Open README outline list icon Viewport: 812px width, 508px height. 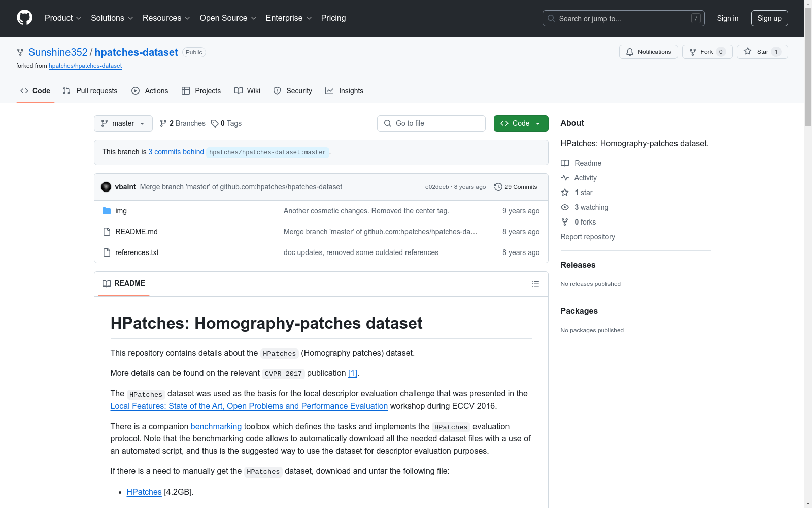click(535, 284)
